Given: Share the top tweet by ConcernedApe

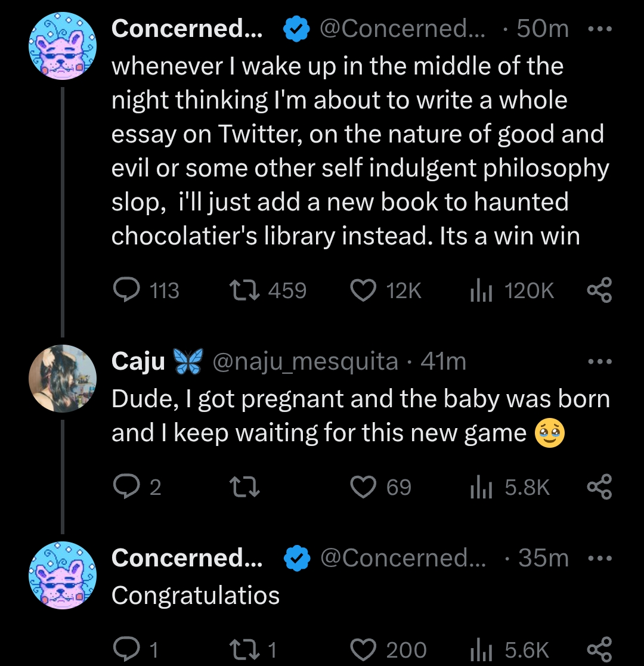Looking at the screenshot, I should coord(599,291).
